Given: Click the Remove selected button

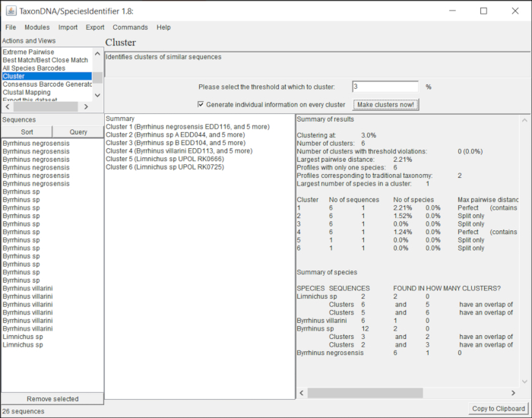Looking at the screenshot, I should pos(52,399).
